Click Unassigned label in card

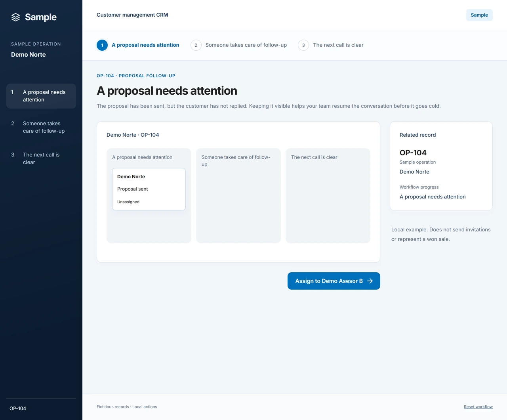(x=128, y=202)
